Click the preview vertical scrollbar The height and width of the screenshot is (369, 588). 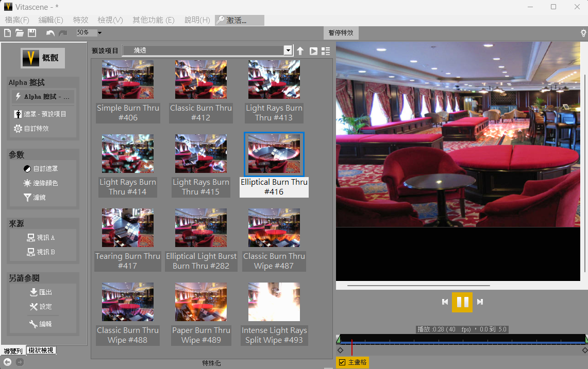[x=584, y=173]
